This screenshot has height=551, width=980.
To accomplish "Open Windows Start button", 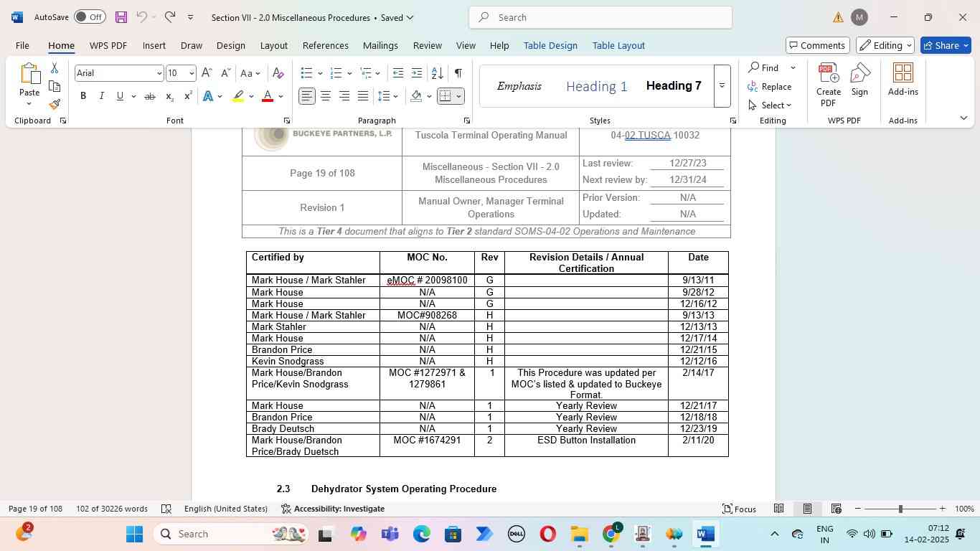I will click(x=135, y=534).
